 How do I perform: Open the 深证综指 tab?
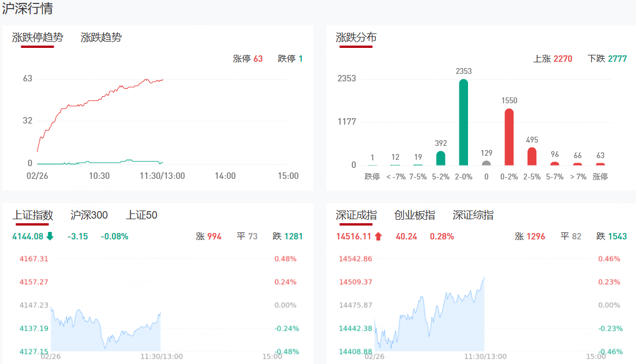[473, 215]
